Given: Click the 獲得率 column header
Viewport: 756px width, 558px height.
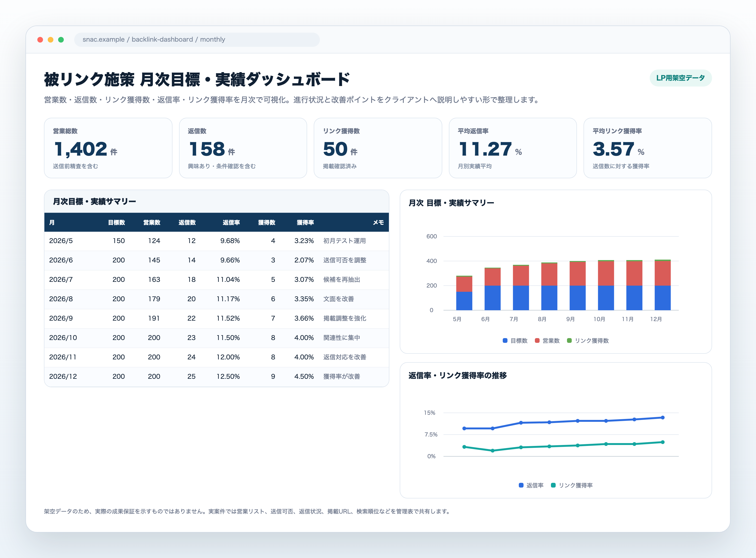Looking at the screenshot, I should coord(305,222).
